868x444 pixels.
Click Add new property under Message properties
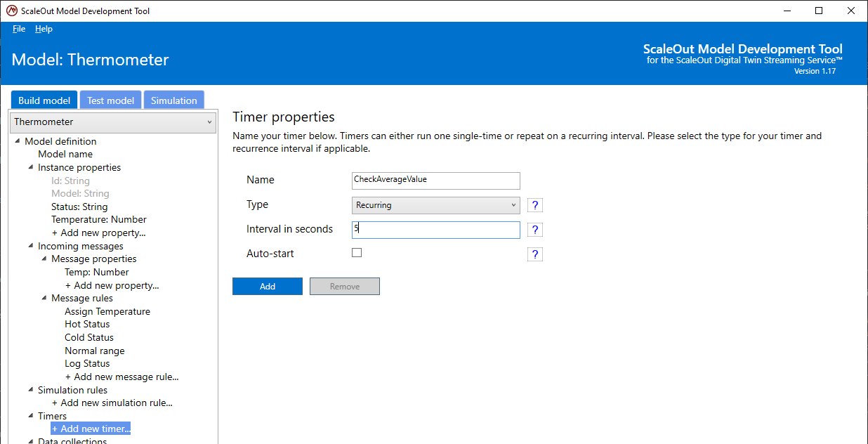click(x=112, y=285)
